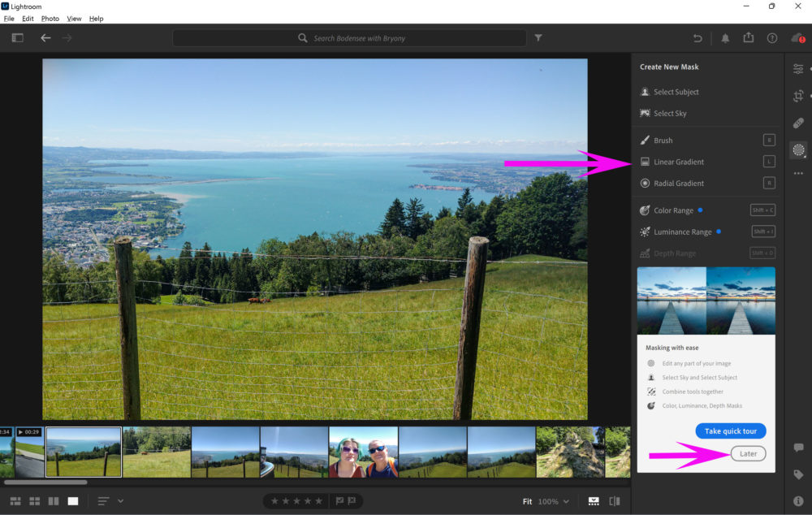
Task: Check cloud sync status icon
Action: click(x=797, y=38)
